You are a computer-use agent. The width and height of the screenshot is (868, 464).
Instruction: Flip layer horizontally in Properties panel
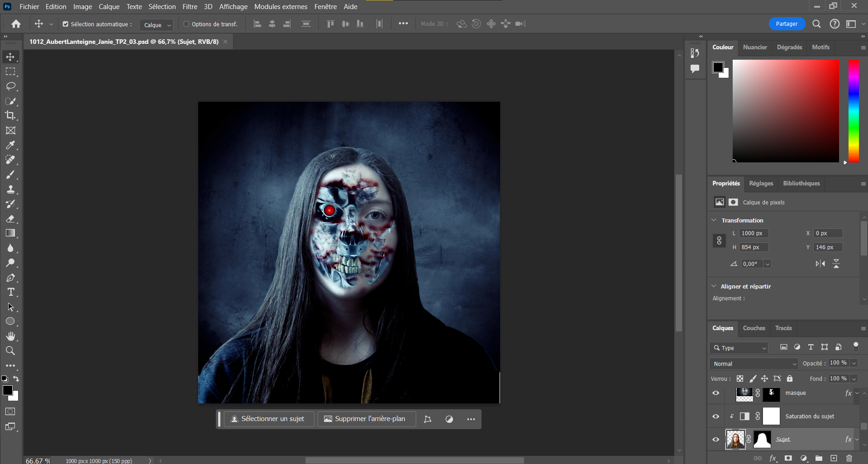[x=820, y=264]
